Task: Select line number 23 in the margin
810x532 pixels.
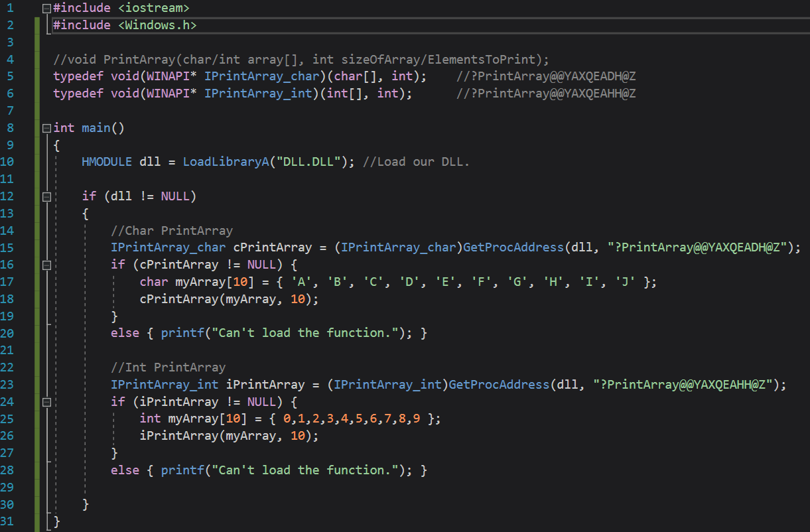Action: pos(9,385)
